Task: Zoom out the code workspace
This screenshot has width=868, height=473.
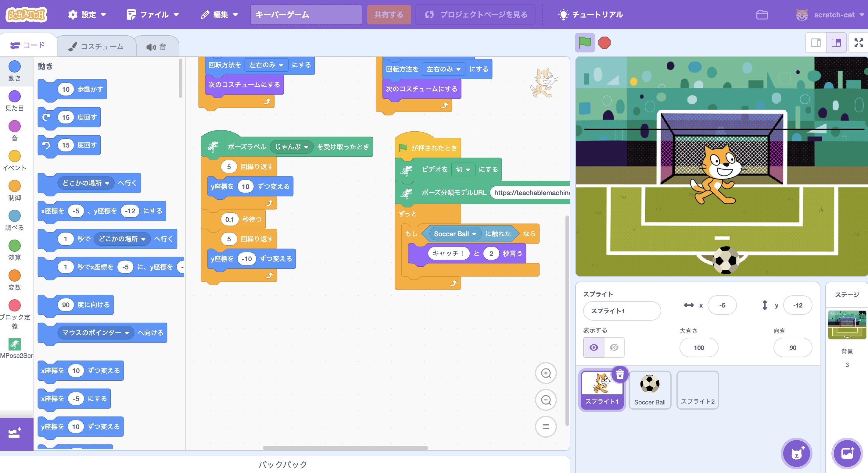Action: pos(546,400)
